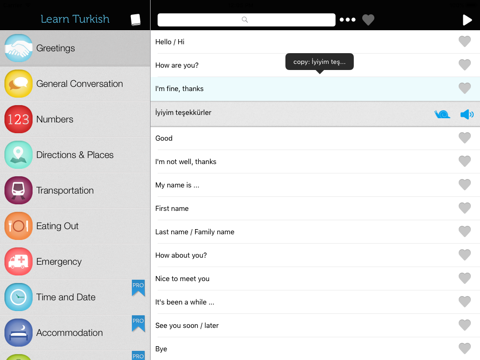This screenshot has width=480, height=360.
Task: Favorite the How about you? phrase
Action: pos(465,255)
